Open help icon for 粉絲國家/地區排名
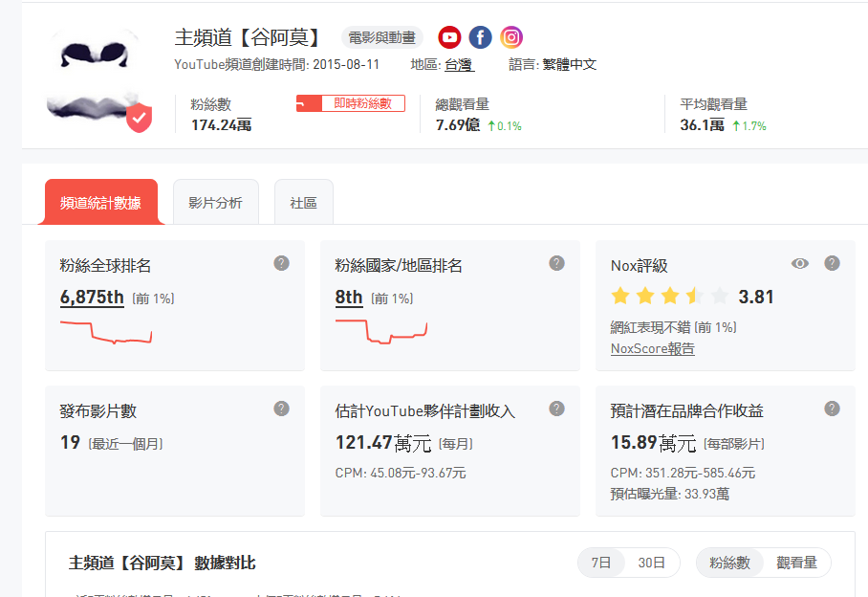Image resolution: width=868 pixels, height=597 pixels. (x=556, y=263)
